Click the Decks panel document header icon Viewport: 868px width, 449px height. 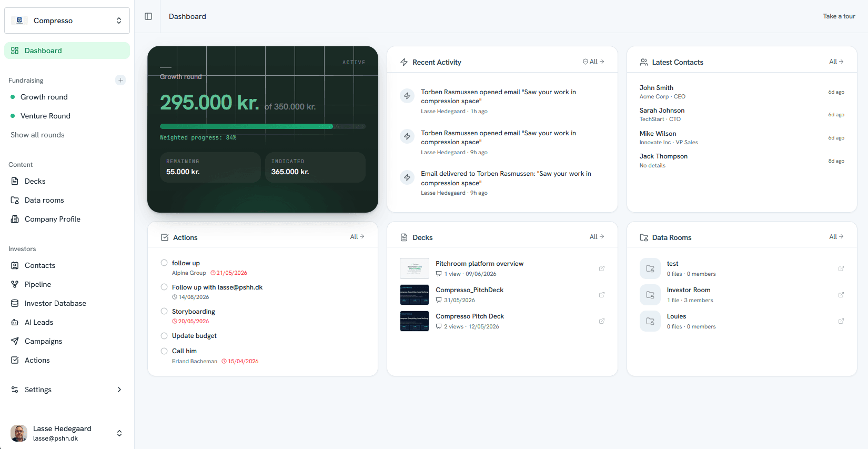coord(404,237)
